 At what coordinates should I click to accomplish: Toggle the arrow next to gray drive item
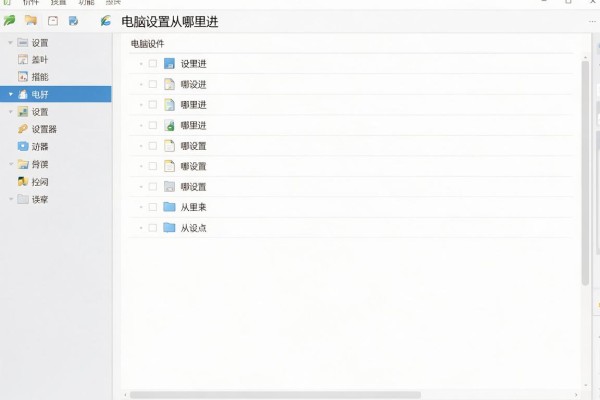[x=11, y=42]
